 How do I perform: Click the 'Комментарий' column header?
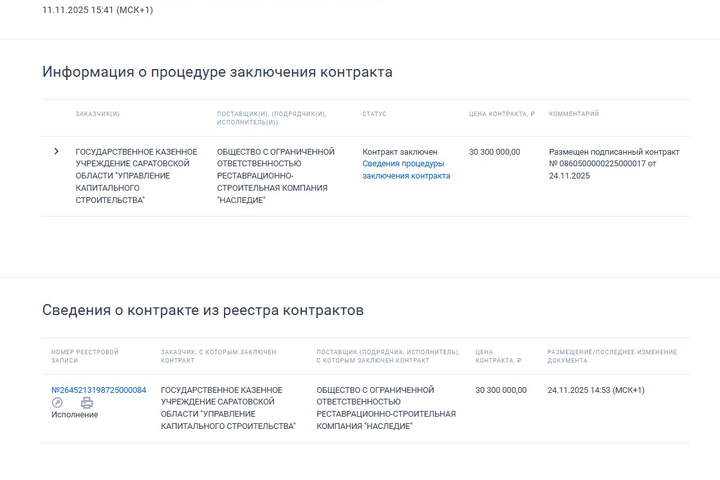pyautogui.click(x=574, y=114)
